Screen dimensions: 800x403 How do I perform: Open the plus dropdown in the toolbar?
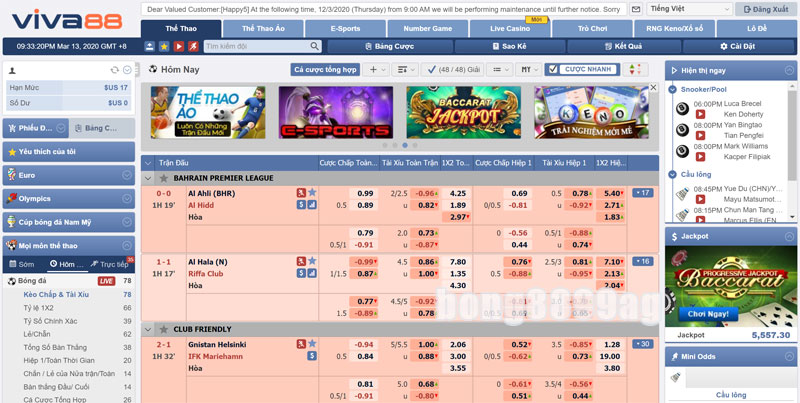coord(377,69)
